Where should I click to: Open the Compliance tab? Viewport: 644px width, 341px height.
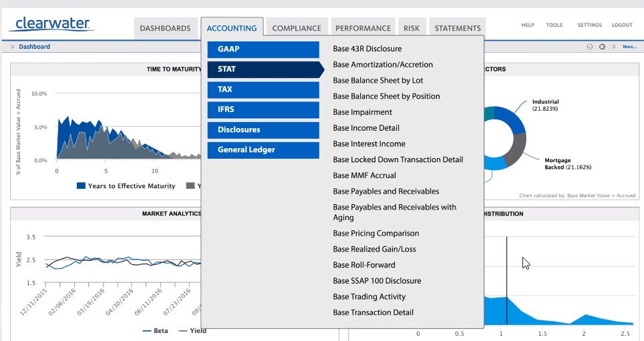(x=297, y=28)
